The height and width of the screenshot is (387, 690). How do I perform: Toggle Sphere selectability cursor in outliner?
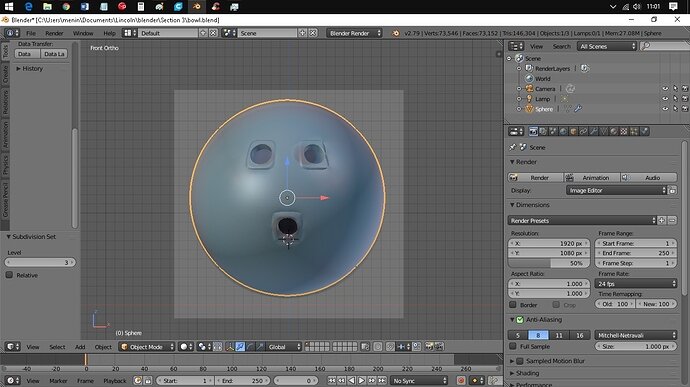point(675,109)
